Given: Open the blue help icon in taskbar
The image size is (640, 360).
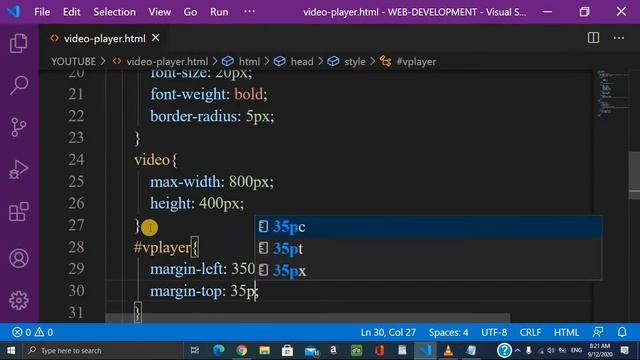Looking at the screenshot, I should [504, 350].
